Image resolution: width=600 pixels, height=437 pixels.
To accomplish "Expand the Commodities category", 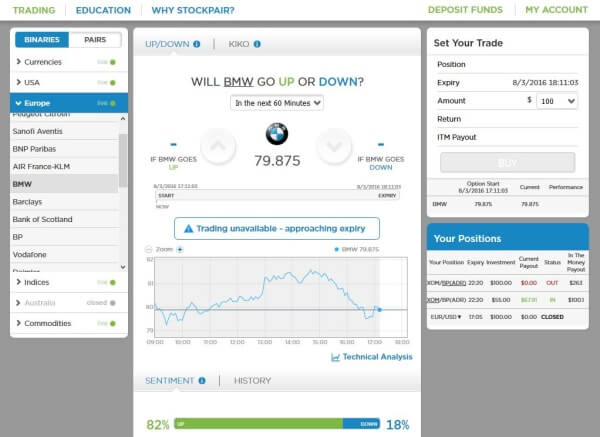I will [69, 323].
